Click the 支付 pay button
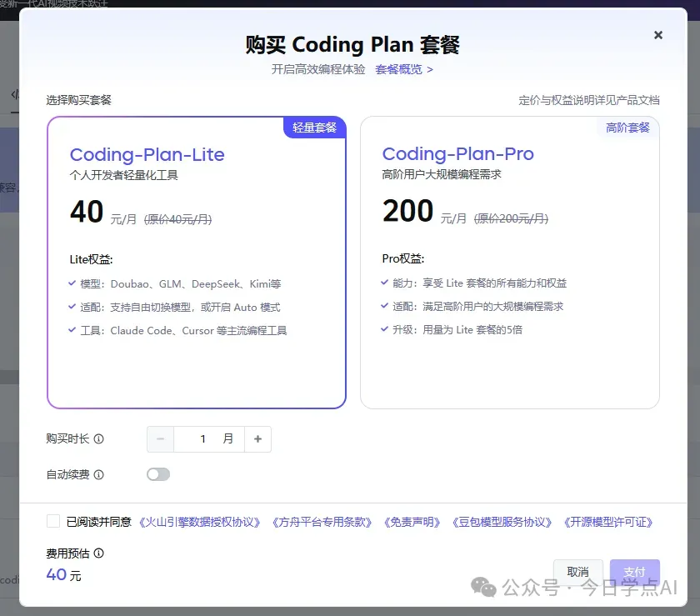Screen dimensions: 700x616 [x=634, y=572]
